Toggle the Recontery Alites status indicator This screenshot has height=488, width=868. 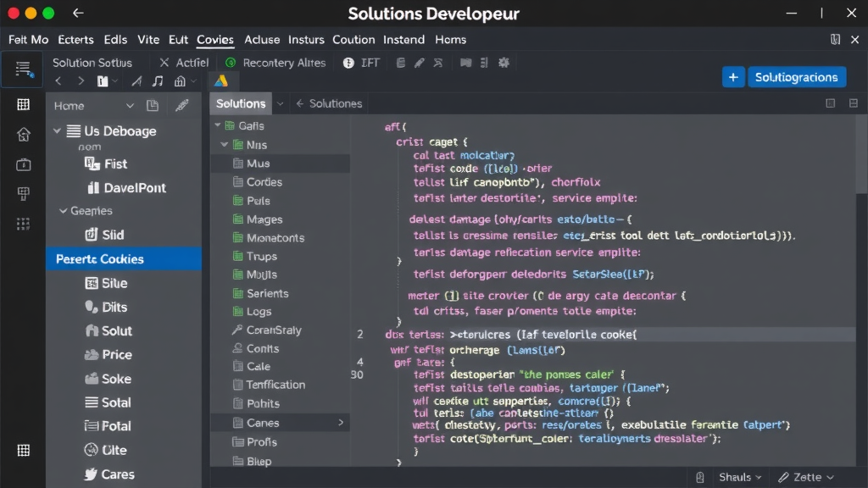click(231, 63)
